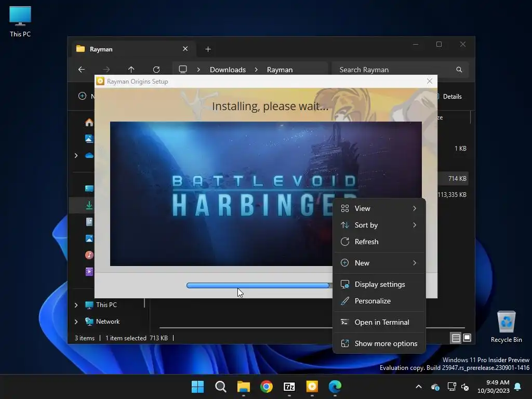
Task: Open 7-Zip from the taskbar
Action: click(x=289, y=387)
